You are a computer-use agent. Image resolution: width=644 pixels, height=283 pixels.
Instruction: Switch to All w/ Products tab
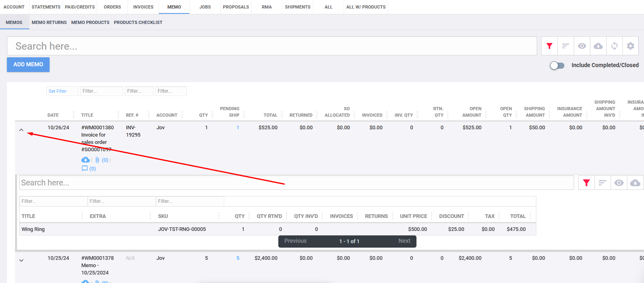pos(366,7)
